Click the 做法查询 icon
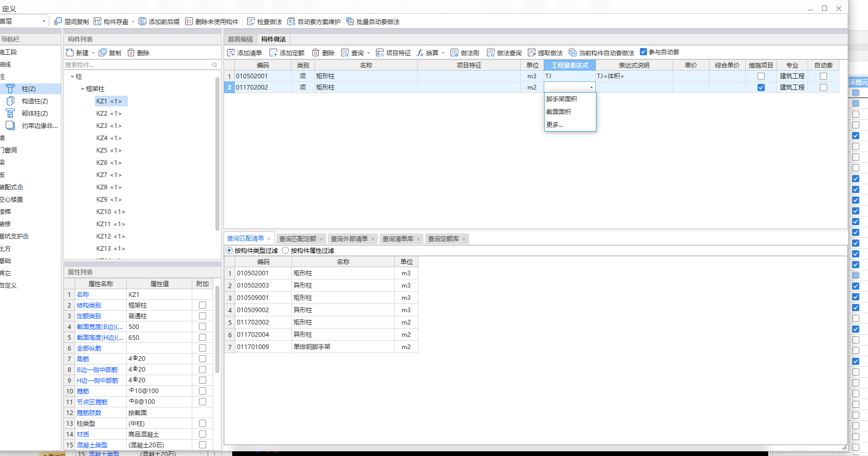868x456 pixels. click(491, 53)
